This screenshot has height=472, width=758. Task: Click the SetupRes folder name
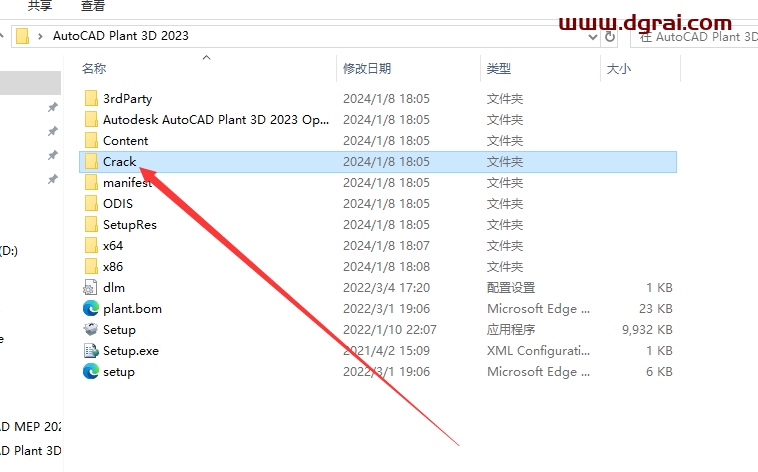pos(130,225)
